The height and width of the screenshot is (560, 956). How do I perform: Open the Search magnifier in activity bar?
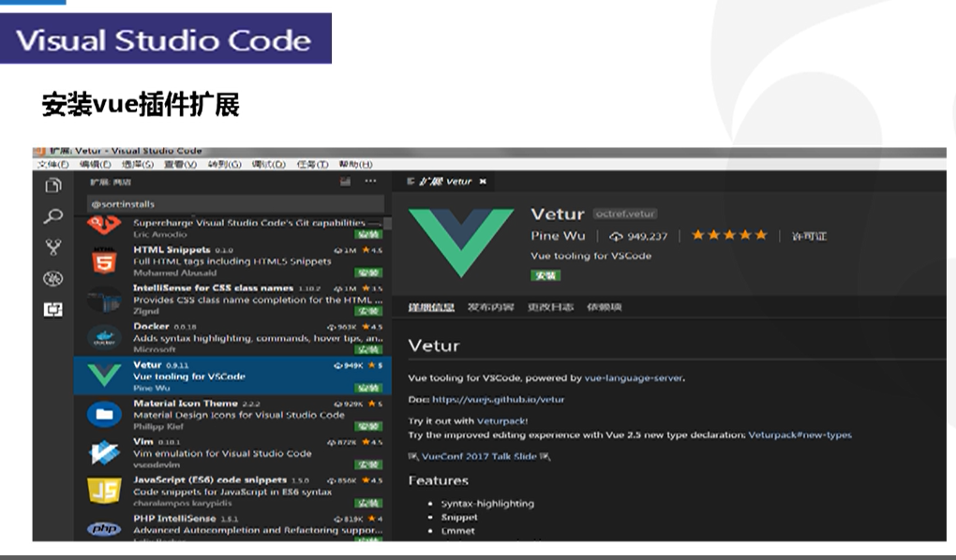(x=53, y=216)
